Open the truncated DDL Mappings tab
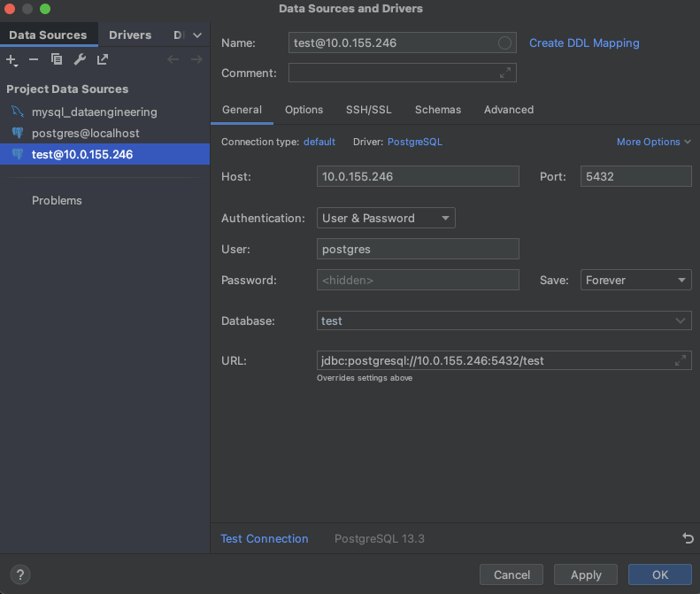 (x=179, y=35)
